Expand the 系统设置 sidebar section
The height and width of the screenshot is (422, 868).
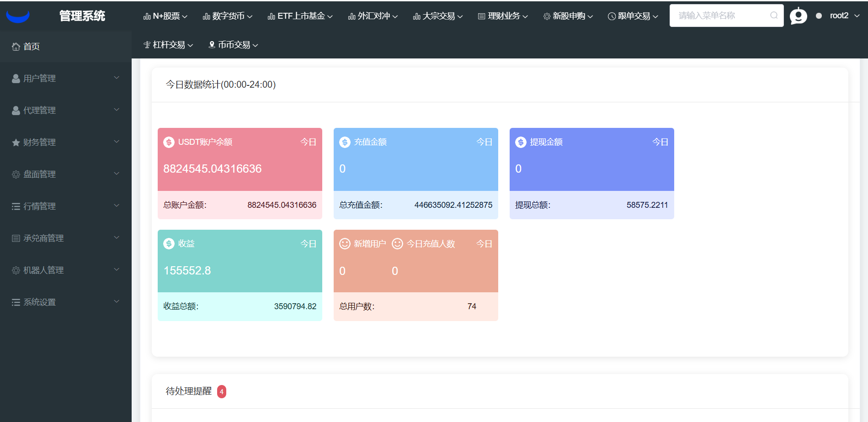(65, 302)
